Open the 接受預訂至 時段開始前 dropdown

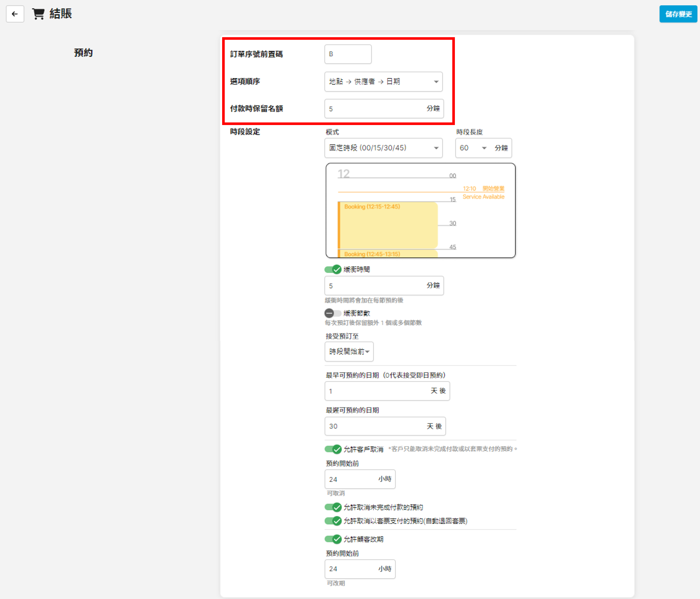(x=349, y=352)
